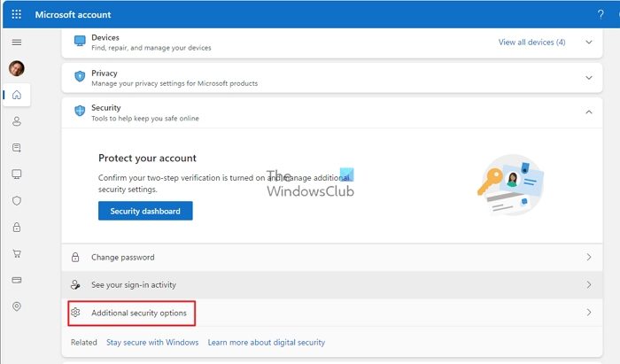Screen dimensions: 620x364
Task: Open the payment card icon in sidebar
Action: [17, 280]
